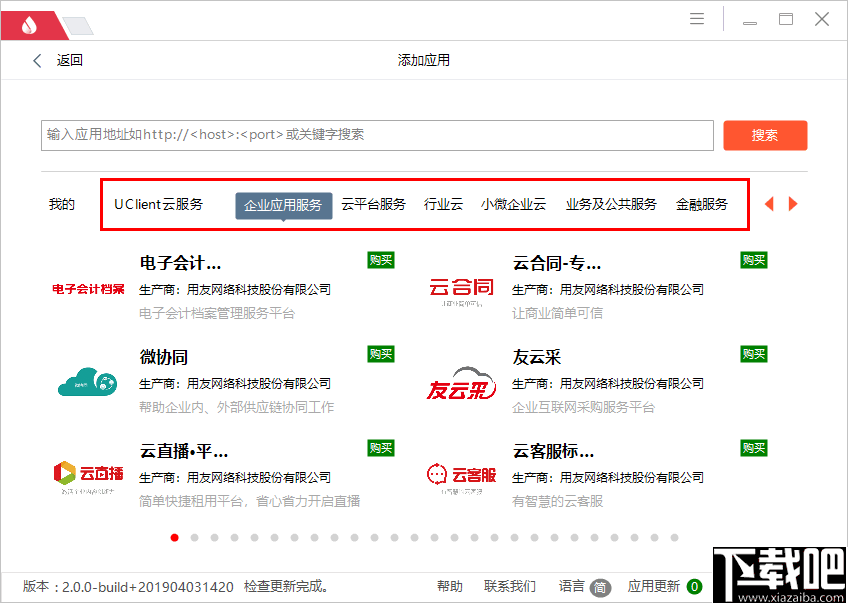
Task: Click the red left arrow for previous categories
Action: (769, 203)
